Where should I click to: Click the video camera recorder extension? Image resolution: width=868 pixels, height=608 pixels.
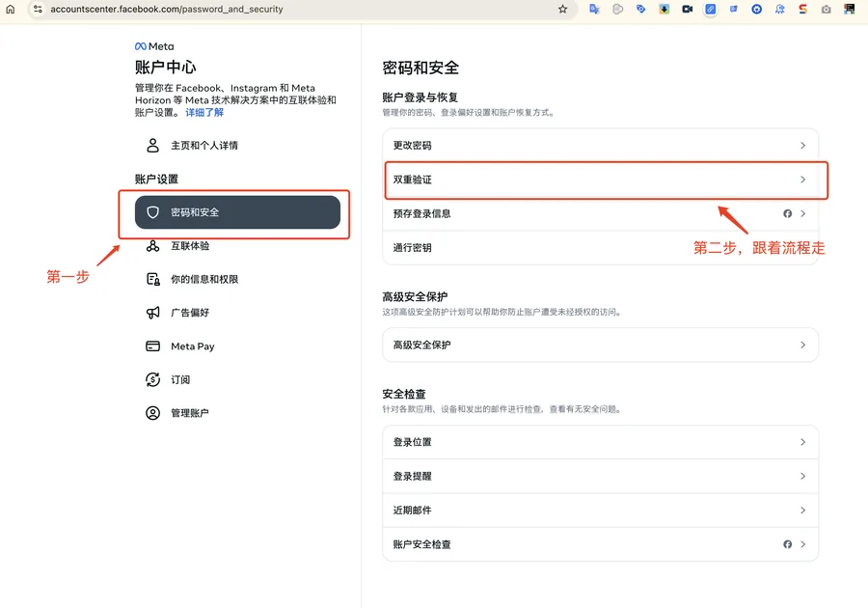point(687,9)
